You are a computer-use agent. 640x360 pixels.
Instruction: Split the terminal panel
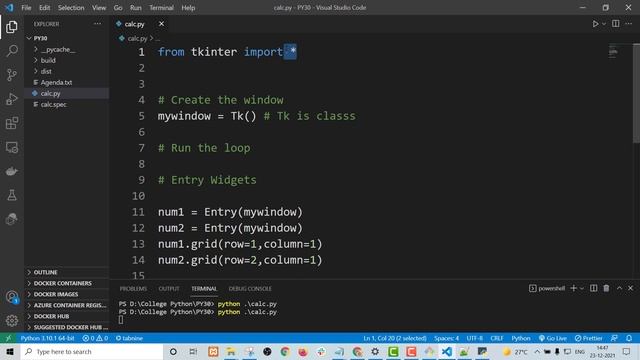pyautogui.click(x=593, y=288)
